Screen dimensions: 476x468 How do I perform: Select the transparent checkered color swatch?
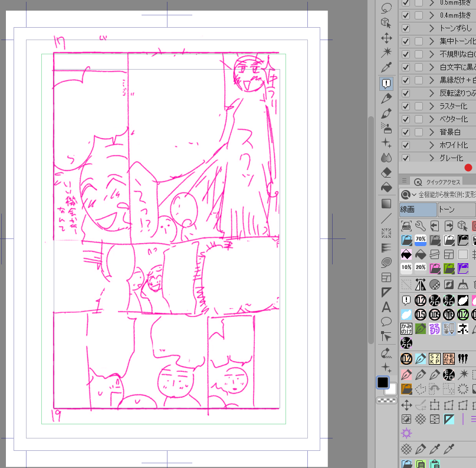point(386,401)
